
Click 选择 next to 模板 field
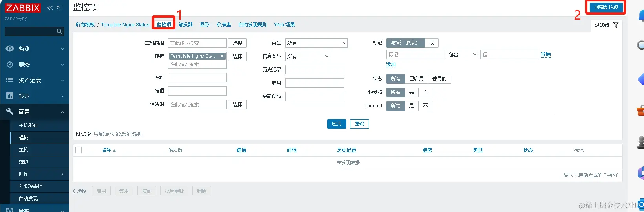point(237,57)
